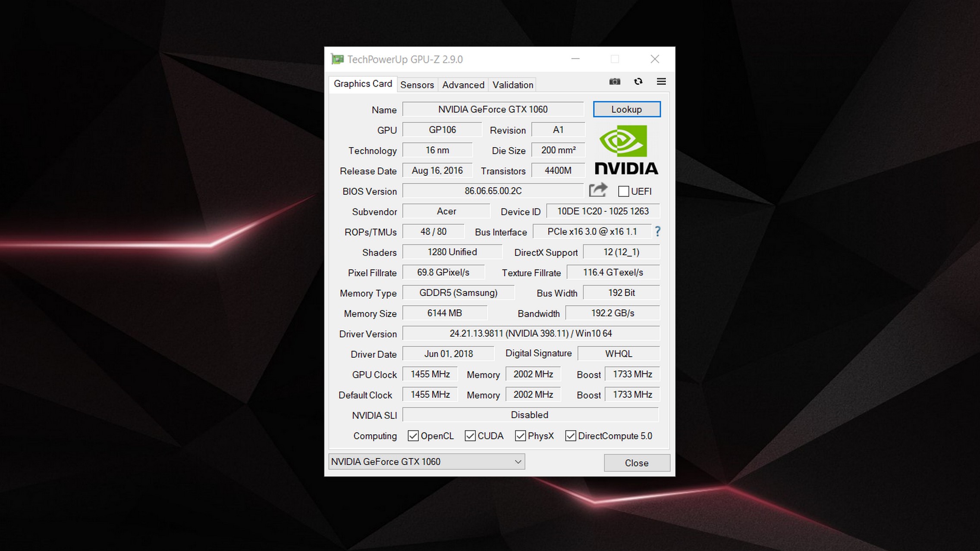Viewport: 980px width, 551px height.
Task: Click the Bus Width field 192 Bit
Action: click(x=622, y=293)
